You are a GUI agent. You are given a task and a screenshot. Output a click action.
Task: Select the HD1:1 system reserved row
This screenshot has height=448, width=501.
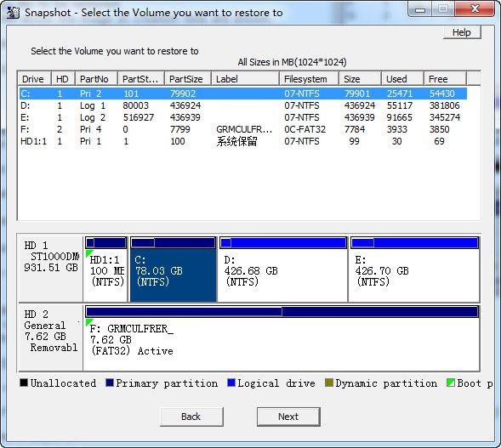(x=242, y=141)
